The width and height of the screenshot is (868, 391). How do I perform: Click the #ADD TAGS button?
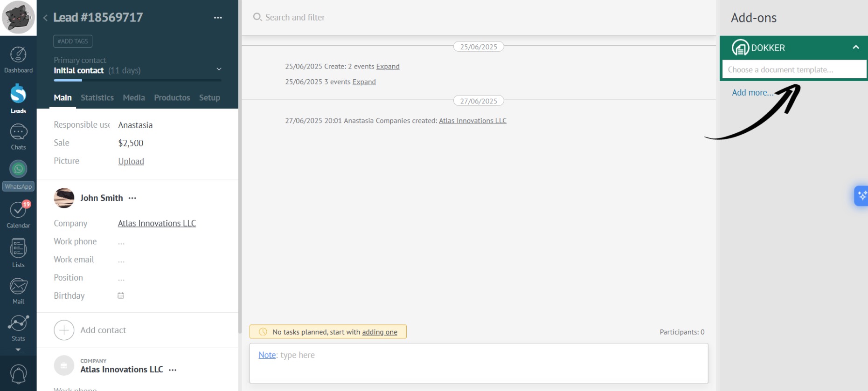pos(73,41)
